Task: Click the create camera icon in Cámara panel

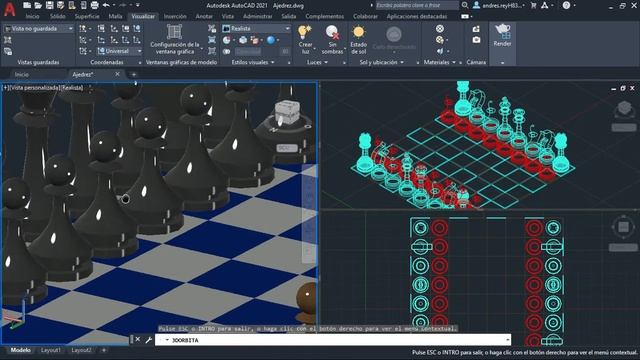Action: (x=476, y=29)
